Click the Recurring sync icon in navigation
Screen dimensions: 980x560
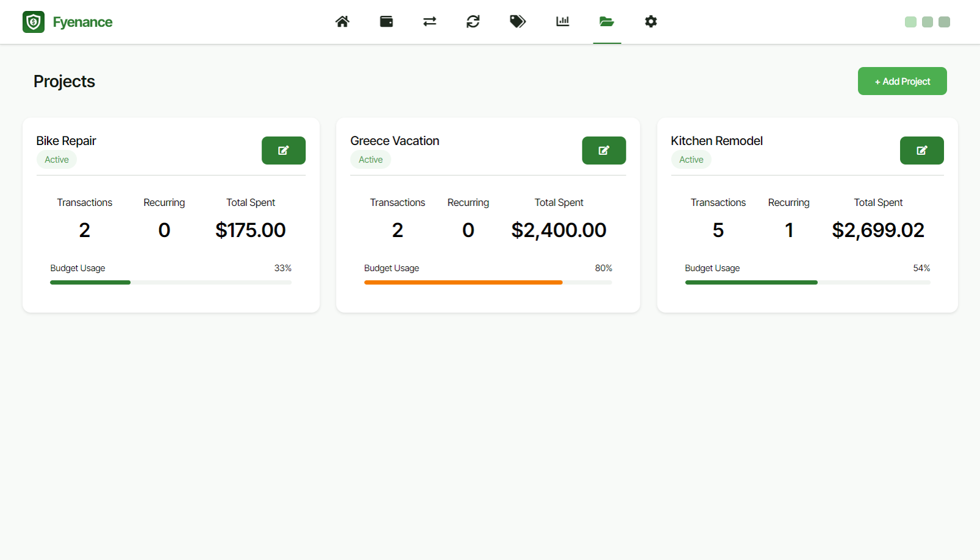(473, 21)
